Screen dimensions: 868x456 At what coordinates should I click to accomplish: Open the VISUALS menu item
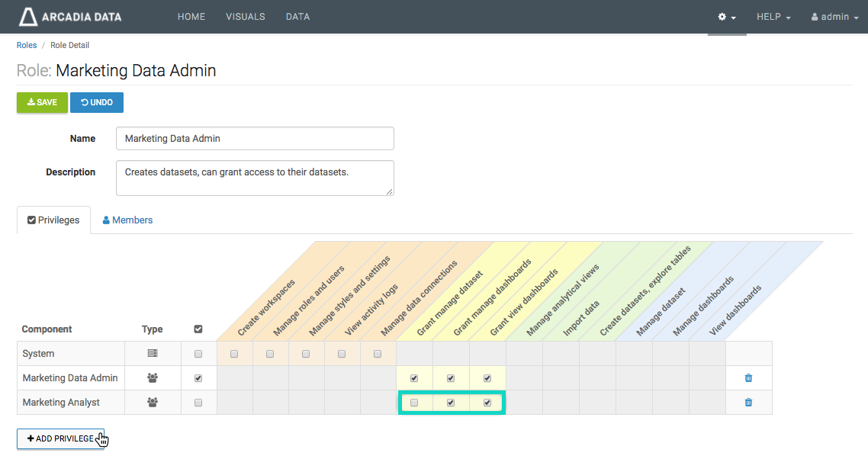tap(246, 17)
